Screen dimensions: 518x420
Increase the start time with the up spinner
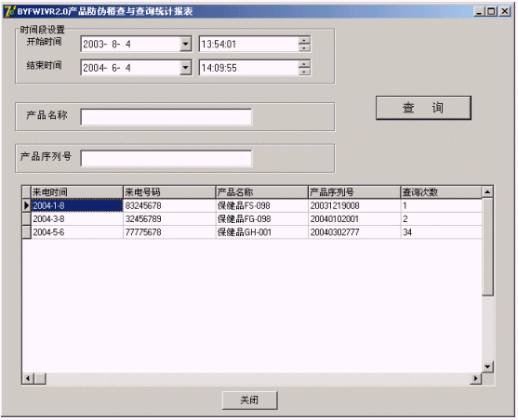pyautogui.click(x=304, y=40)
